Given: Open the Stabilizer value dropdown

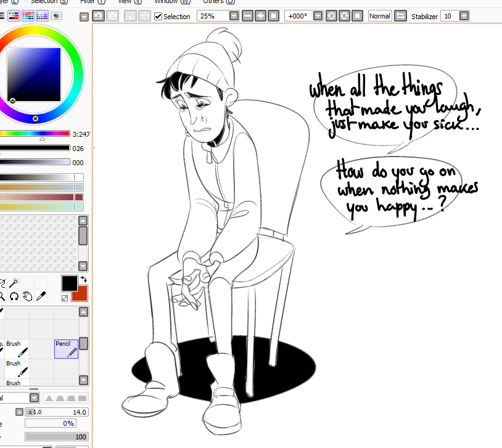Looking at the screenshot, I should [x=464, y=16].
